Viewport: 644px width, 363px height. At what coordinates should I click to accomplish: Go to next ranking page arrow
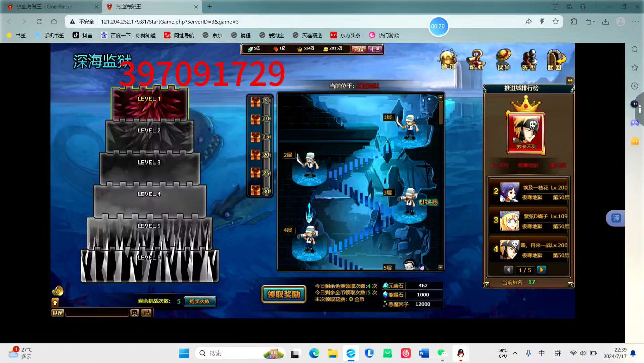point(541,270)
